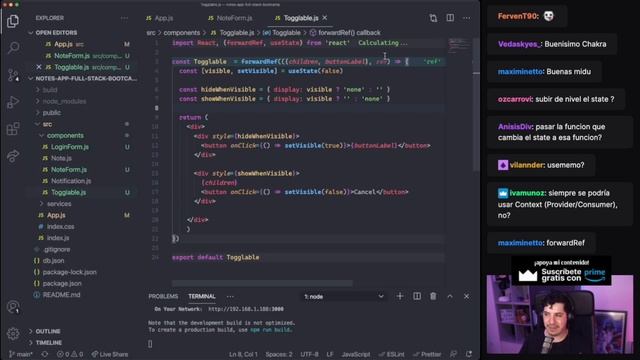Click the feedback icon in status bar
Screen dimensions: 640x360
point(453,354)
